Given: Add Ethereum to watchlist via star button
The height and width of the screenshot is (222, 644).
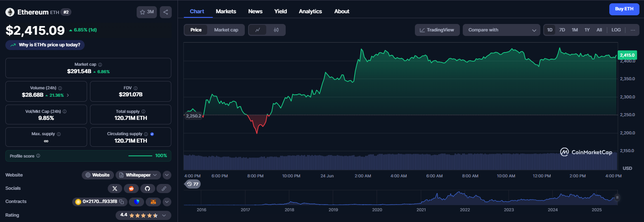Looking at the screenshot, I should click(147, 12).
